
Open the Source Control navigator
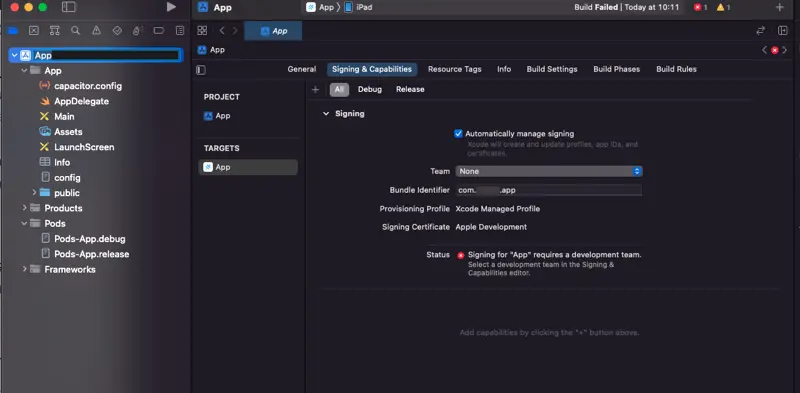tap(34, 31)
